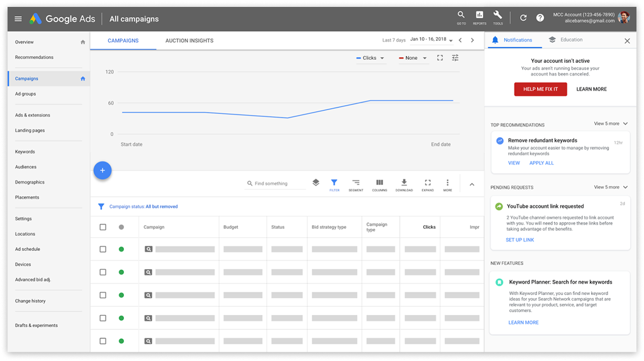Expand View 5 more under Top Recommendations
This screenshot has width=644, height=361.
[x=611, y=124]
